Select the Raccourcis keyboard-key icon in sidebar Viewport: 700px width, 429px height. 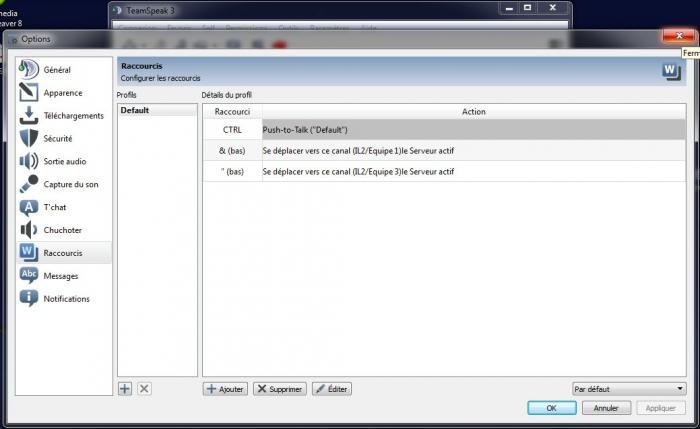29,253
